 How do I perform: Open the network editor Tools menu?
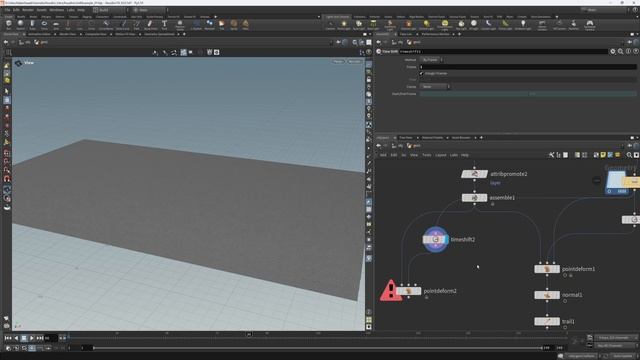(427, 155)
